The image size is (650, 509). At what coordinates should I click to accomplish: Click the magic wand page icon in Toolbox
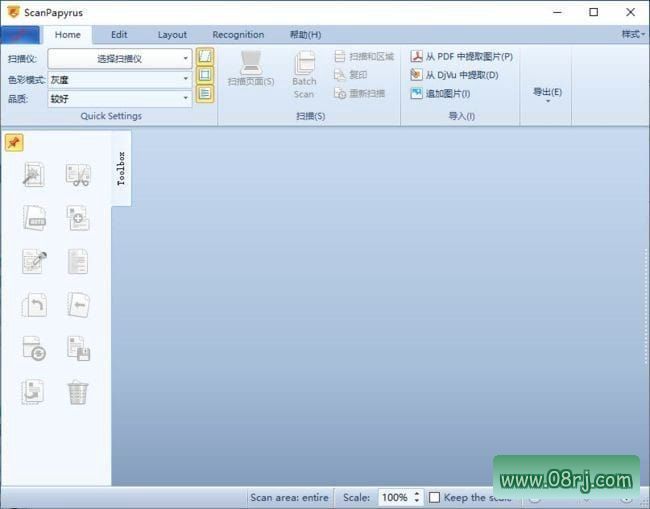click(34, 175)
